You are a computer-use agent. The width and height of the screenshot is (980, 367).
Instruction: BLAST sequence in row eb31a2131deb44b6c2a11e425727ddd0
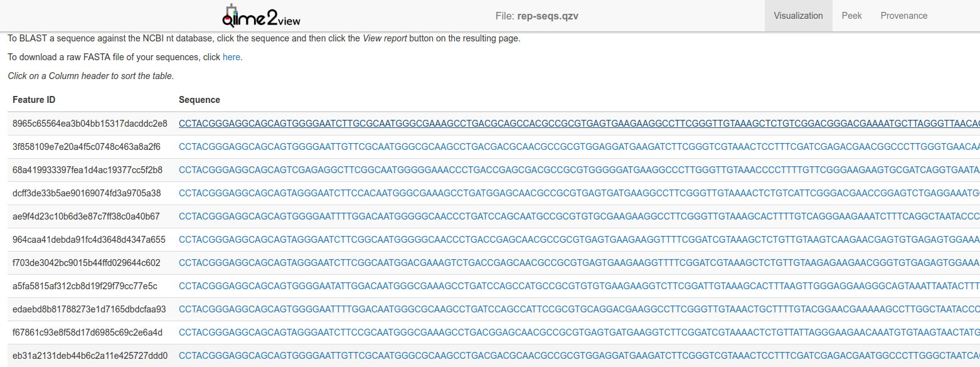coord(579,356)
